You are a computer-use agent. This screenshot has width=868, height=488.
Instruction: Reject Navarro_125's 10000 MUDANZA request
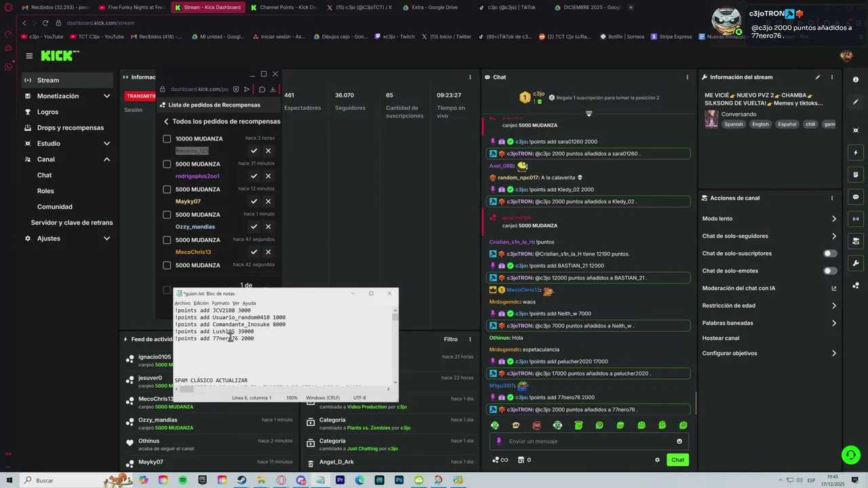[x=269, y=150]
